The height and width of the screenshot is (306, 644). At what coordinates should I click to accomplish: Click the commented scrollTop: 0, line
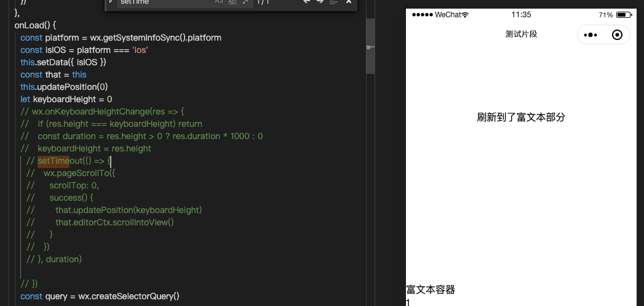(x=63, y=185)
